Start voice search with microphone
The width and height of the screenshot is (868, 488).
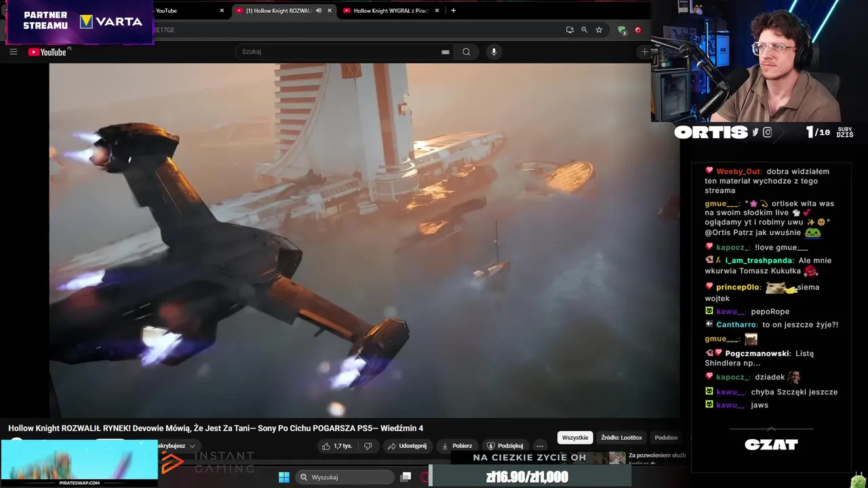[494, 52]
